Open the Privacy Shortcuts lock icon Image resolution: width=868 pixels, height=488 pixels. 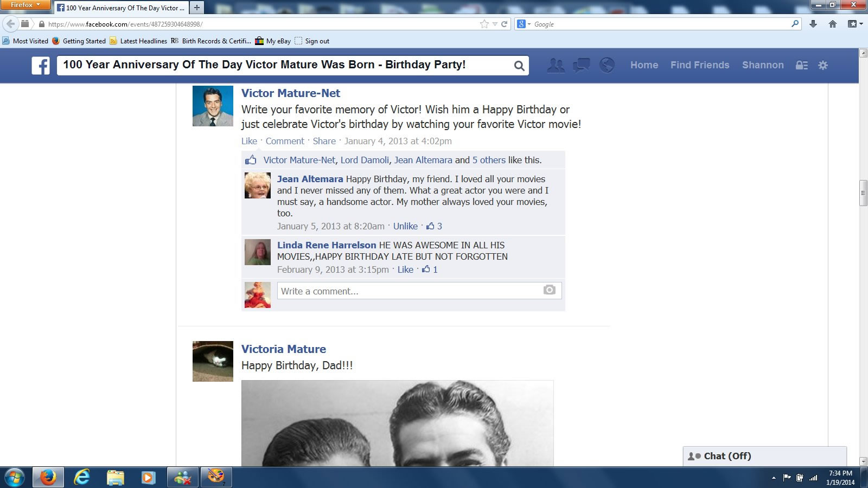point(802,65)
